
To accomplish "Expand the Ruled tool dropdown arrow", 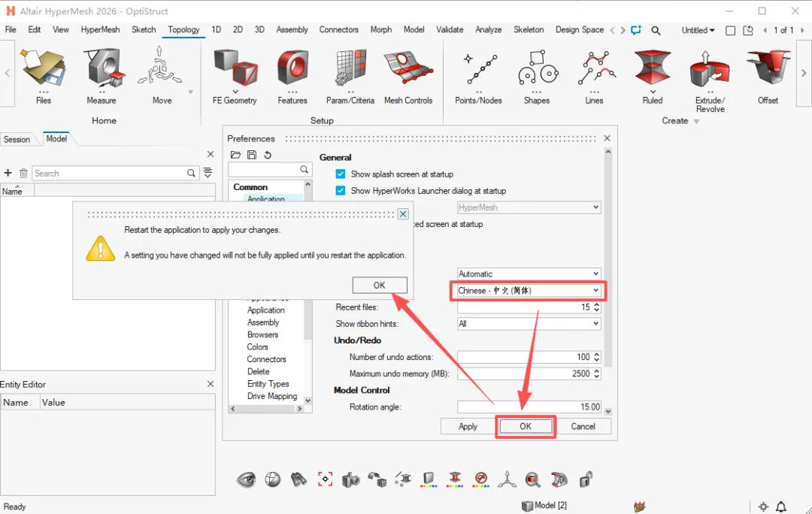I will tap(653, 92).
